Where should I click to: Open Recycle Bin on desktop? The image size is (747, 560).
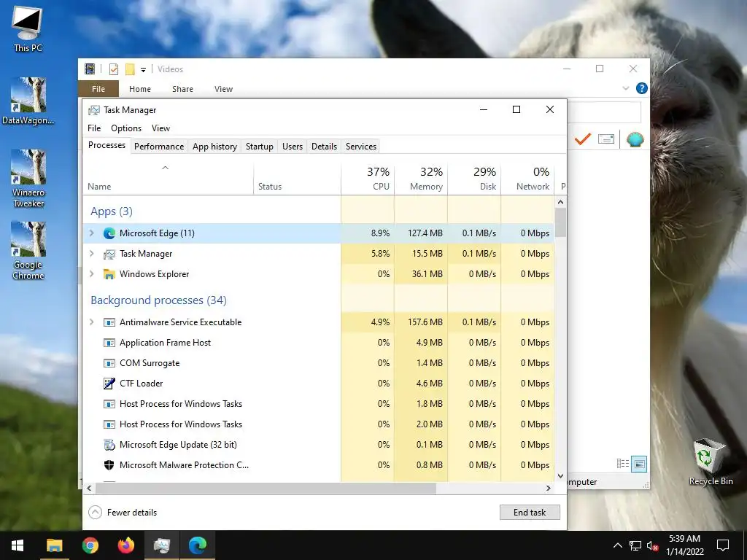(x=711, y=462)
